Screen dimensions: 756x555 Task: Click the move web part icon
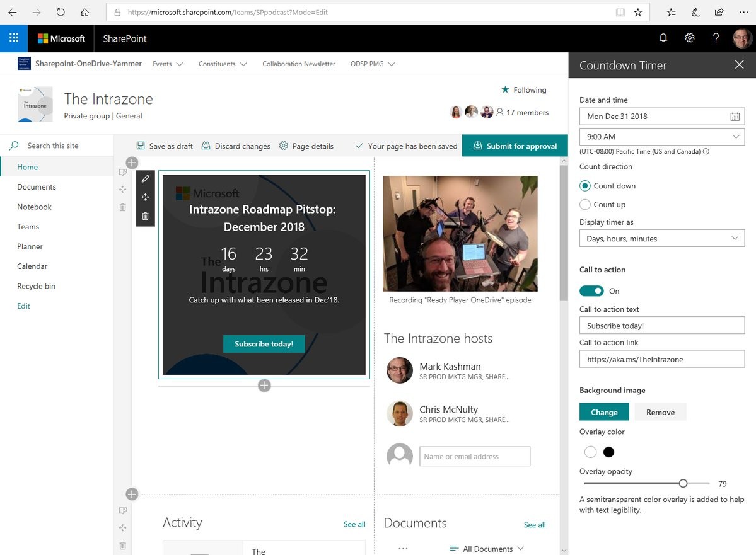click(145, 197)
